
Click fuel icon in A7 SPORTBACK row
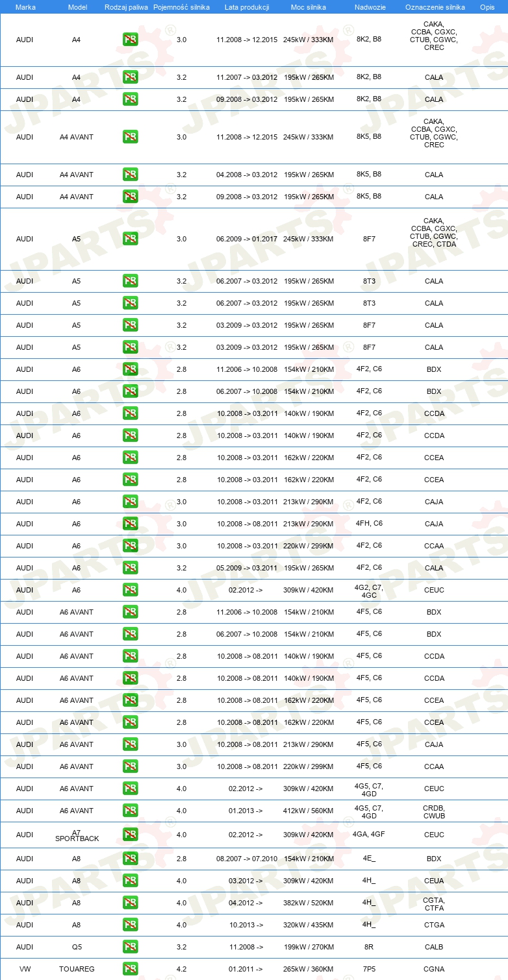131,835
